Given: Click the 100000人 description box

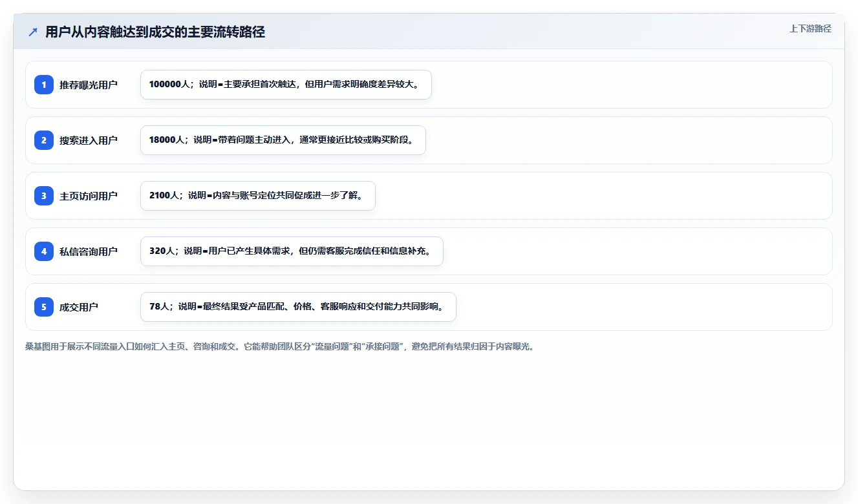Looking at the screenshot, I should click(x=286, y=85).
